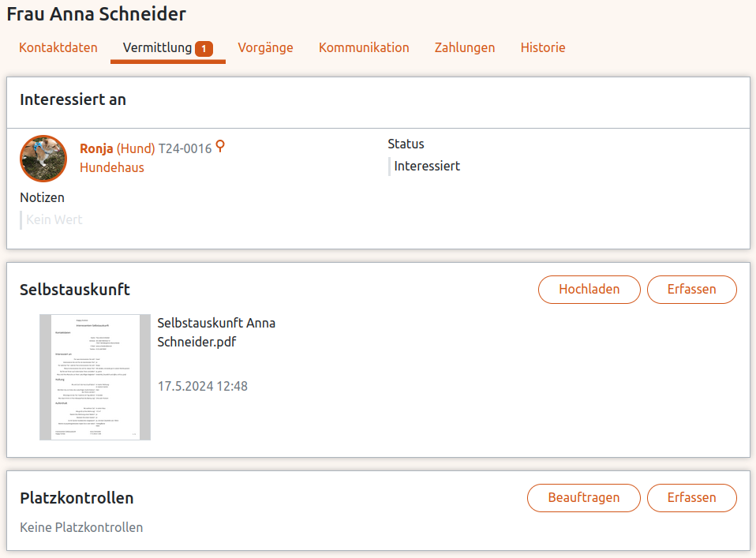Switch to the Vorgänge tab
This screenshot has height=558, width=756.
[265, 47]
